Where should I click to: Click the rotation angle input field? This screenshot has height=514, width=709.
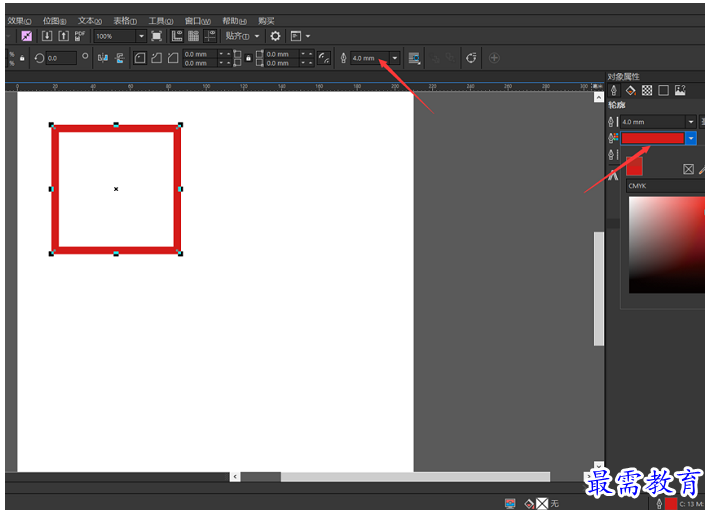61,58
